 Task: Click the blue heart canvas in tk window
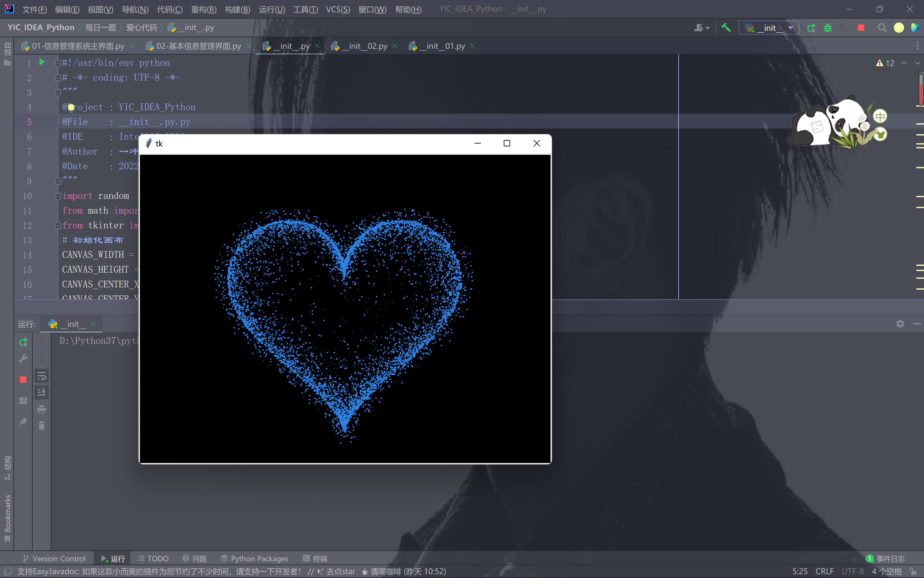(345, 309)
